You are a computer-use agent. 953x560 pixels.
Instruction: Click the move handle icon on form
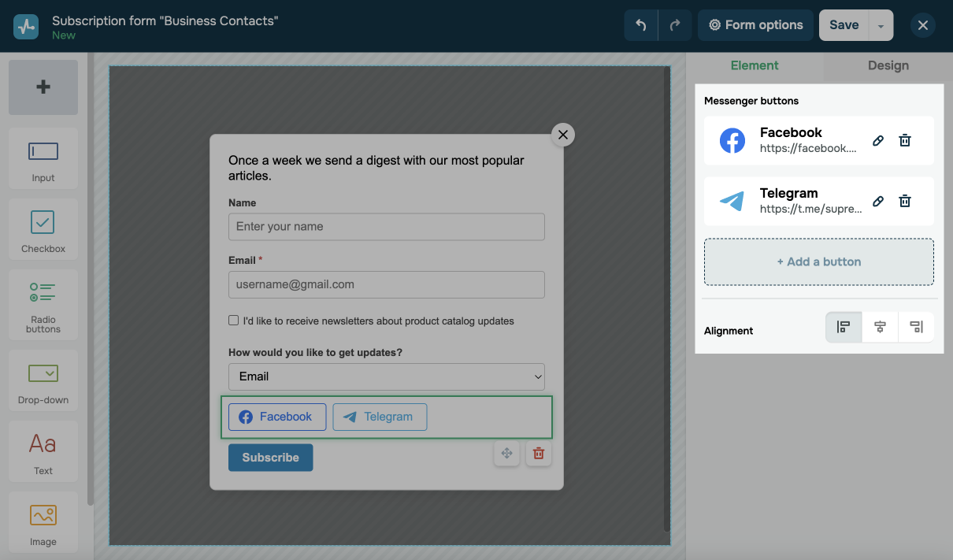click(506, 453)
